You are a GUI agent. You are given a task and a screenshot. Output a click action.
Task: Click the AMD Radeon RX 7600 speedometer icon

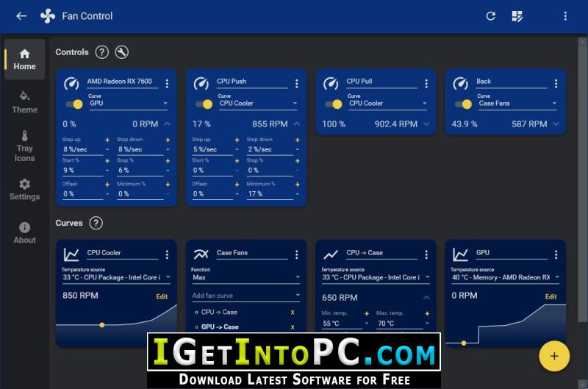(71, 83)
